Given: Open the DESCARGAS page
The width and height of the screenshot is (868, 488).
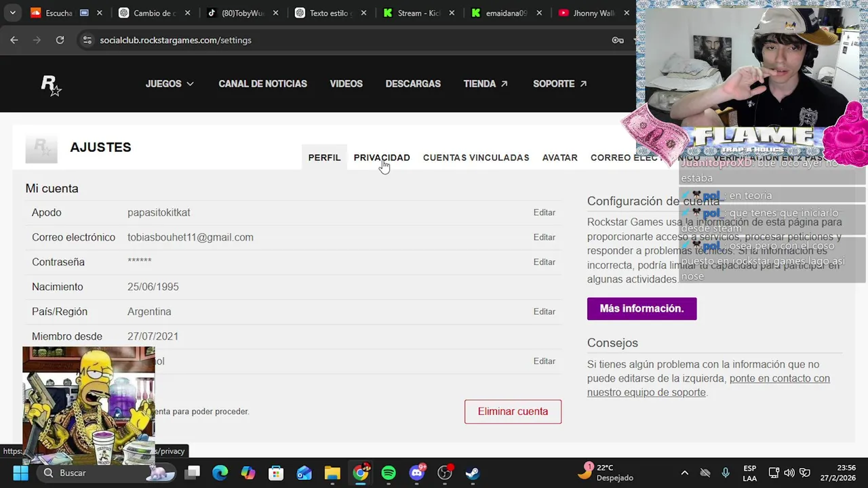Looking at the screenshot, I should tap(413, 83).
